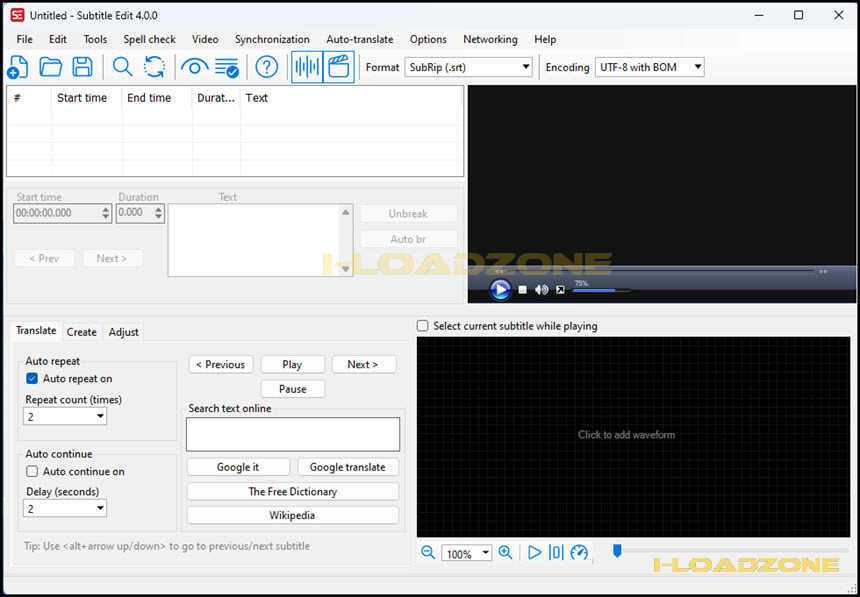
Task: Open the Auto-translate menu
Action: [x=360, y=40]
